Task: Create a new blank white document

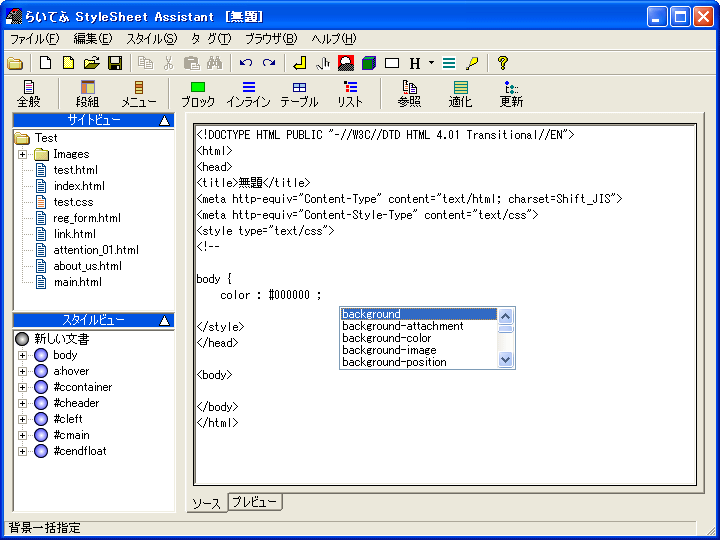Action: coord(45,63)
